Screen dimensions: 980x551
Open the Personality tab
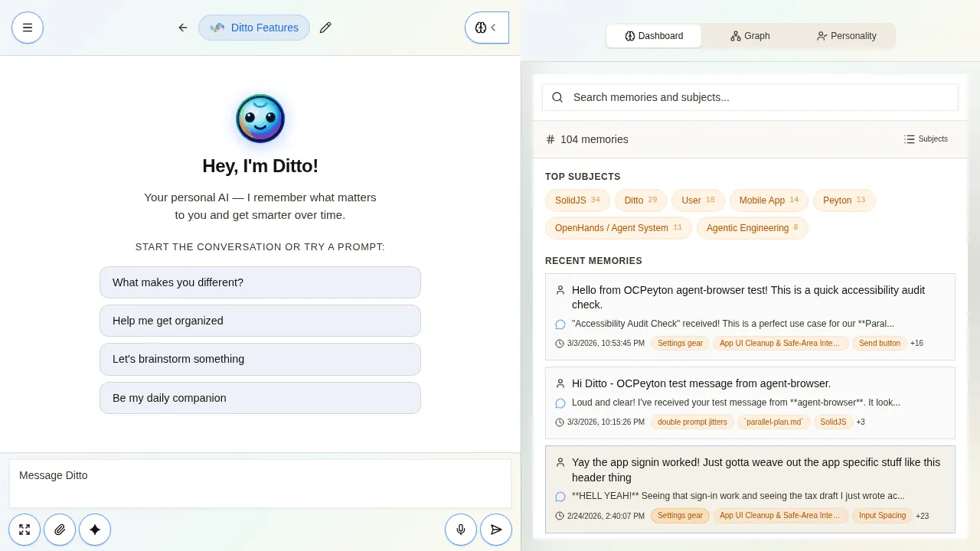pyautogui.click(x=846, y=35)
